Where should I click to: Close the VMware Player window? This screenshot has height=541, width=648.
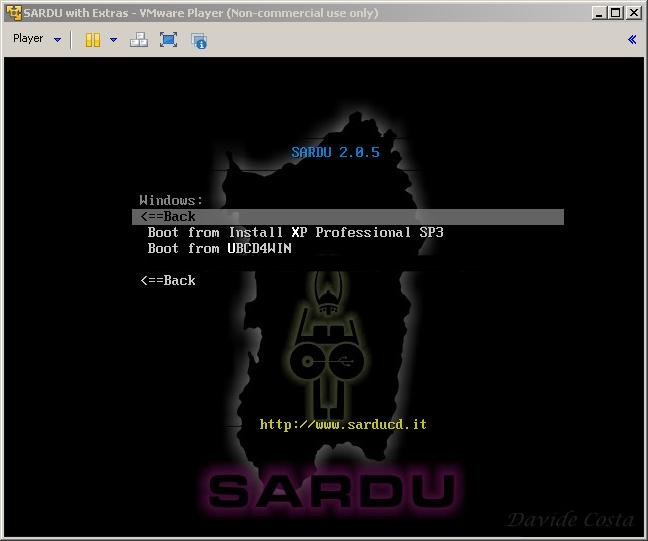coord(634,13)
